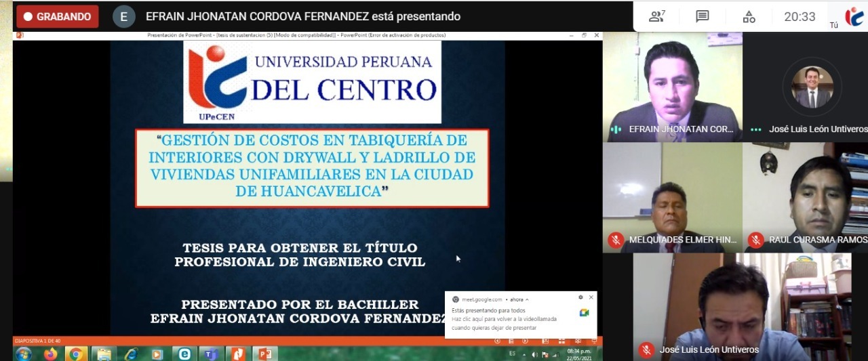This screenshot has width=868, height=361.
Task: Open Microsoft Teams from the taskbar
Action: [x=211, y=354]
